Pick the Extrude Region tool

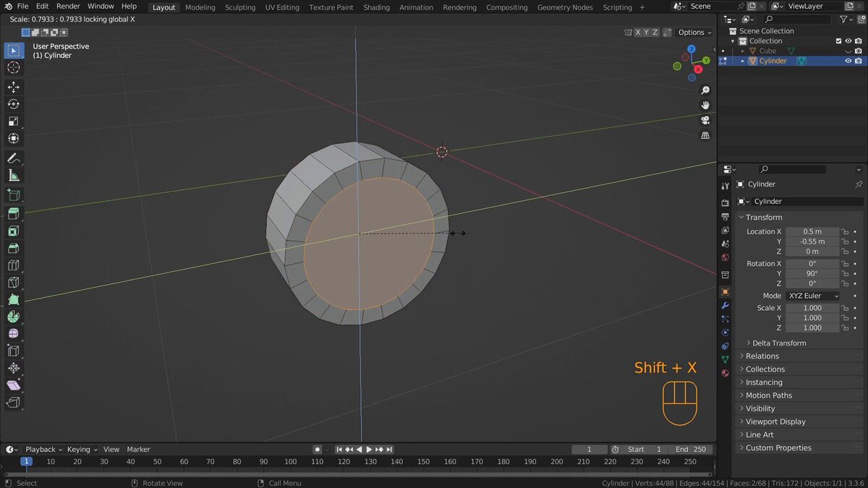(x=14, y=214)
